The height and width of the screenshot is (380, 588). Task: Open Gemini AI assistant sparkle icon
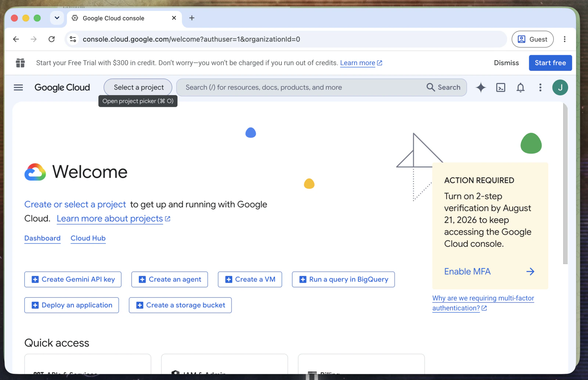tap(481, 87)
